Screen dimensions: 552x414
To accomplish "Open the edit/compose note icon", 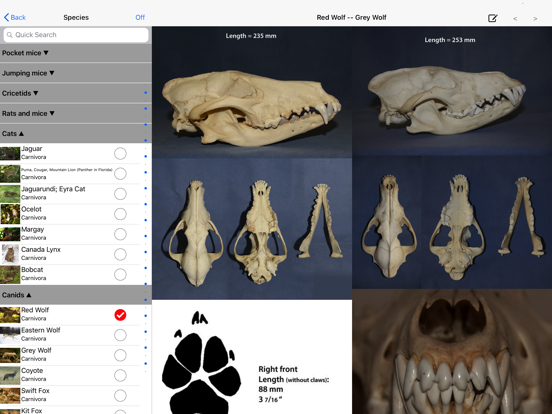I will coord(493,18).
